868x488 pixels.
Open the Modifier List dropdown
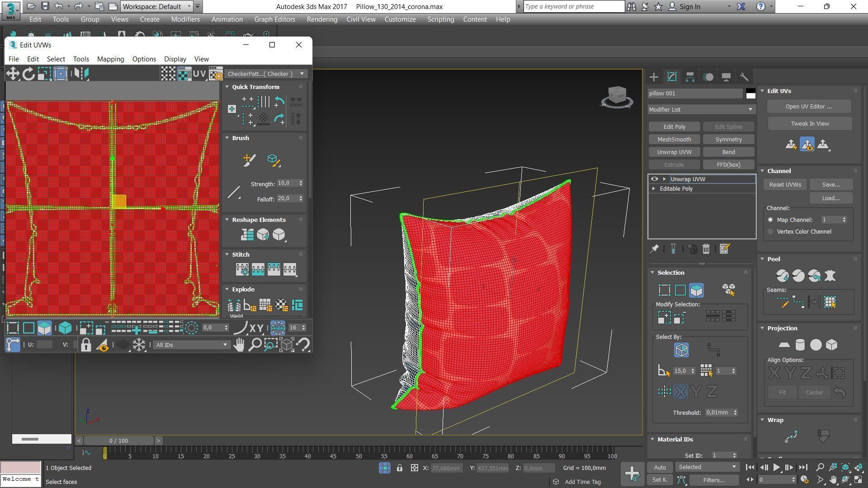701,109
